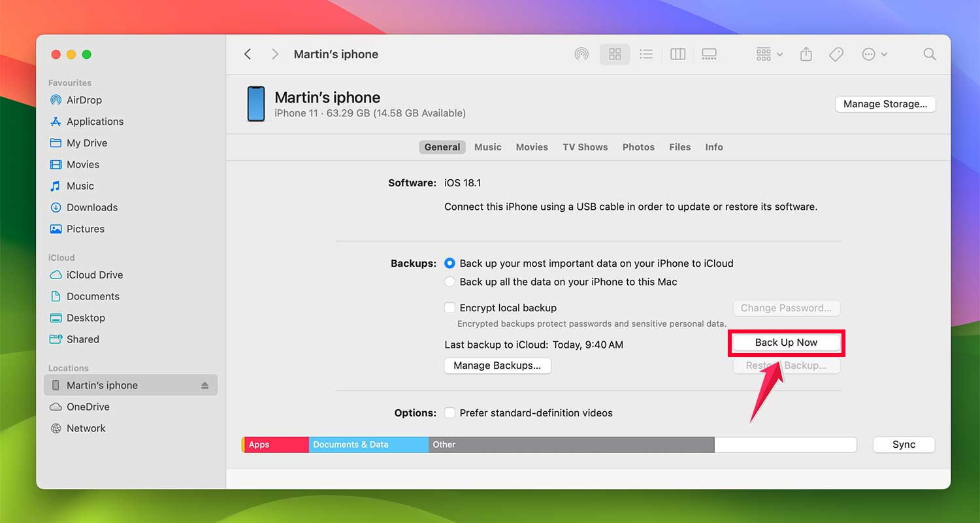Image resolution: width=980 pixels, height=523 pixels.
Task: Open gallery view
Action: click(x=709, y=54)
